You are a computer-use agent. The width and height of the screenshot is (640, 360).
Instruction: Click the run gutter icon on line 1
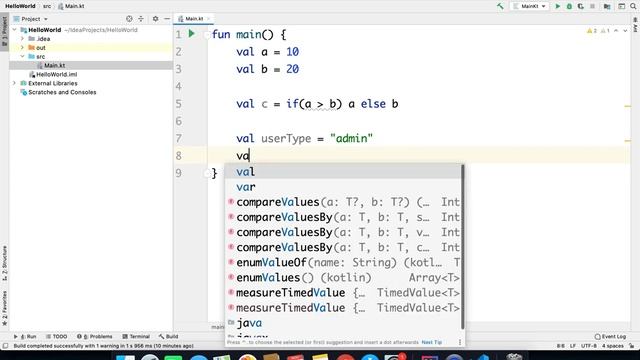point(191,34)
